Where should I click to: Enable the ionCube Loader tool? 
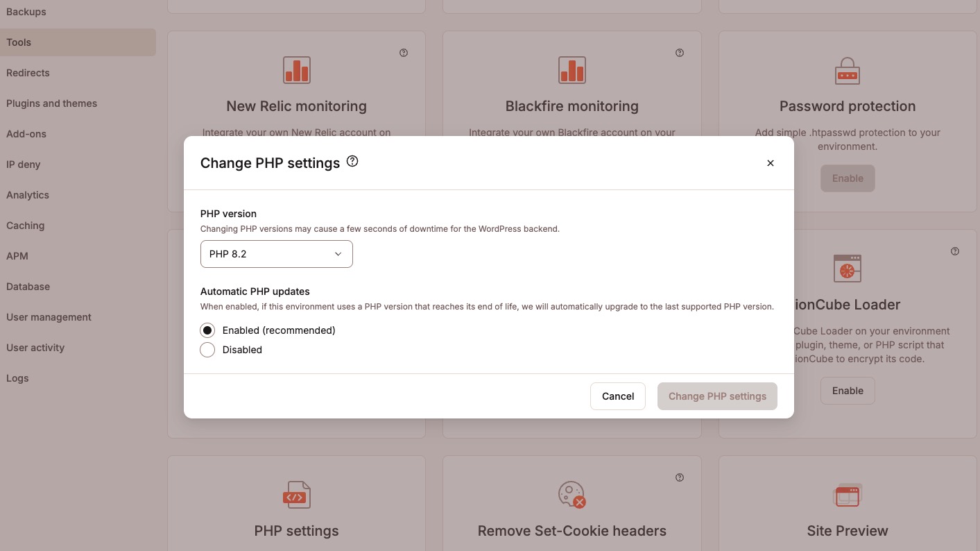(848, 391)
